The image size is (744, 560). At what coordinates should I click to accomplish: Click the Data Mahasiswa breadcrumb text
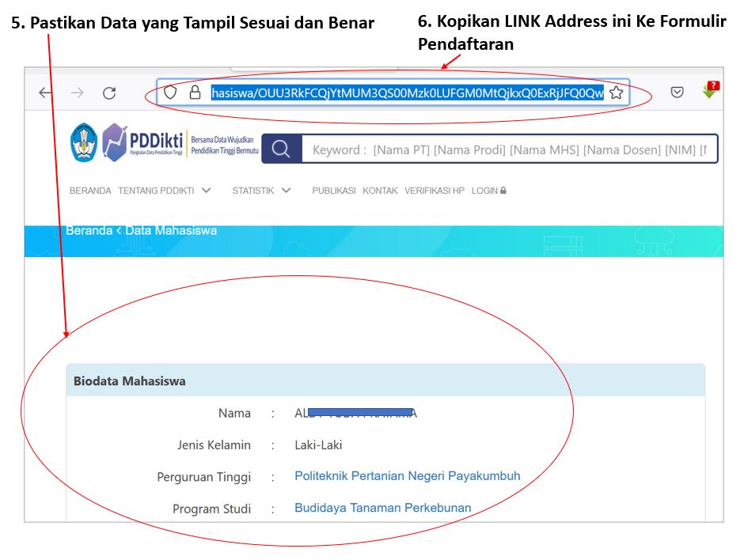(171, 230)
